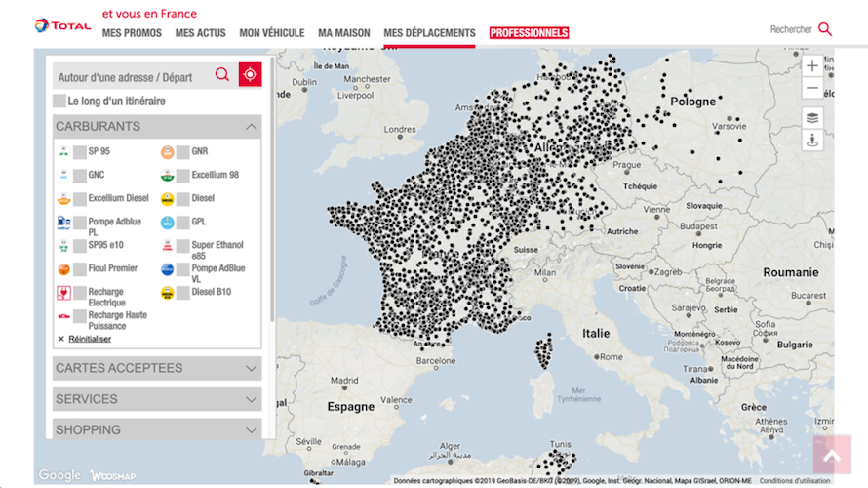Click the red geolocate target button
This screenshot has width=868, height=488.
coord(251,75)
